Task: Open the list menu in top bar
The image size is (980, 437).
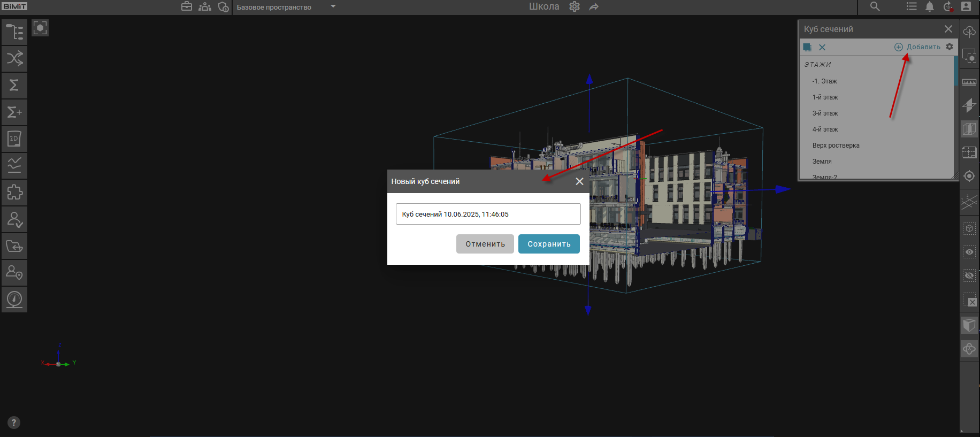Action: [912, 6]
